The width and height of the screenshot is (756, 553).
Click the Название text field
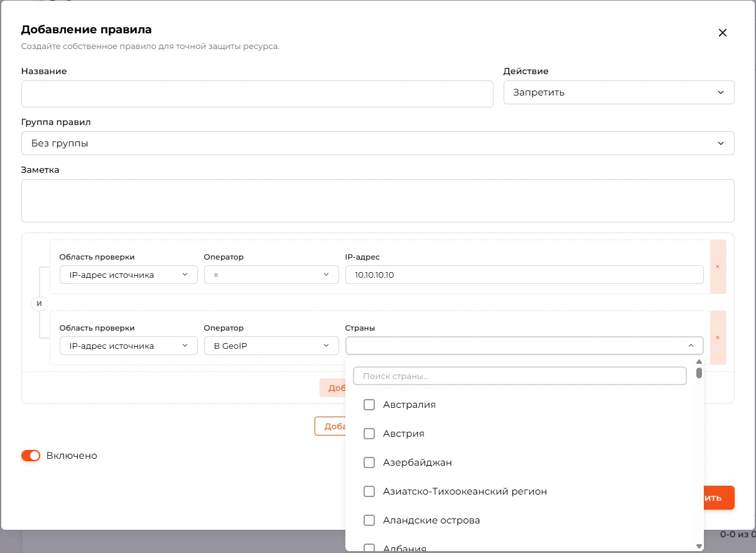(x=257, y=94)
